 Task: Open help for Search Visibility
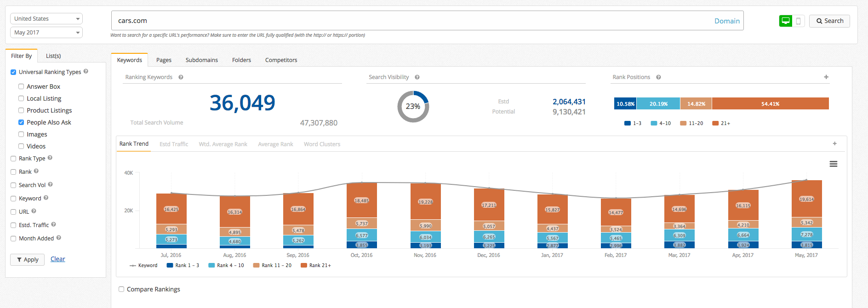coord(417,77)
